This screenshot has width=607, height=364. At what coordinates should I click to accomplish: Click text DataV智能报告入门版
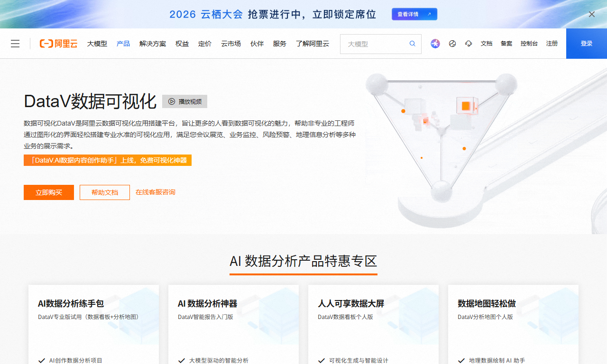point(205,317)
